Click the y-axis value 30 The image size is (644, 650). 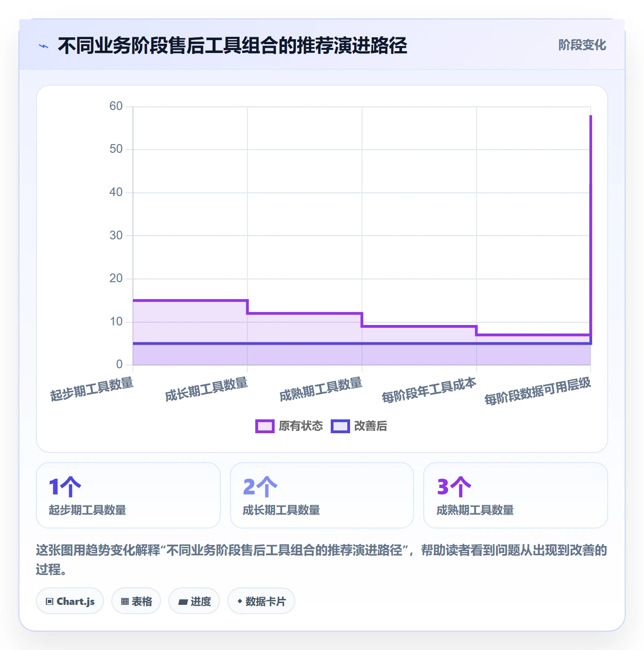click(116, 236)
